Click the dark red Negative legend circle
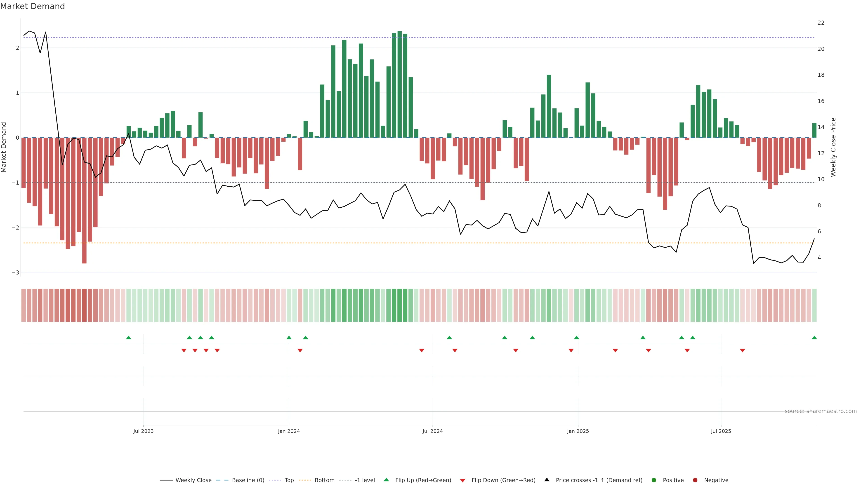Screen dimensions: 868x488 pos(695,480)
